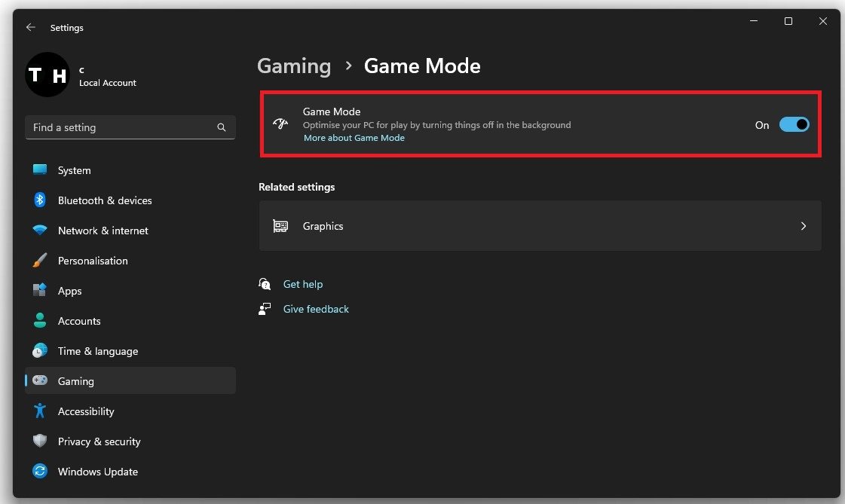Click the Get help link

tap(303, 284)
